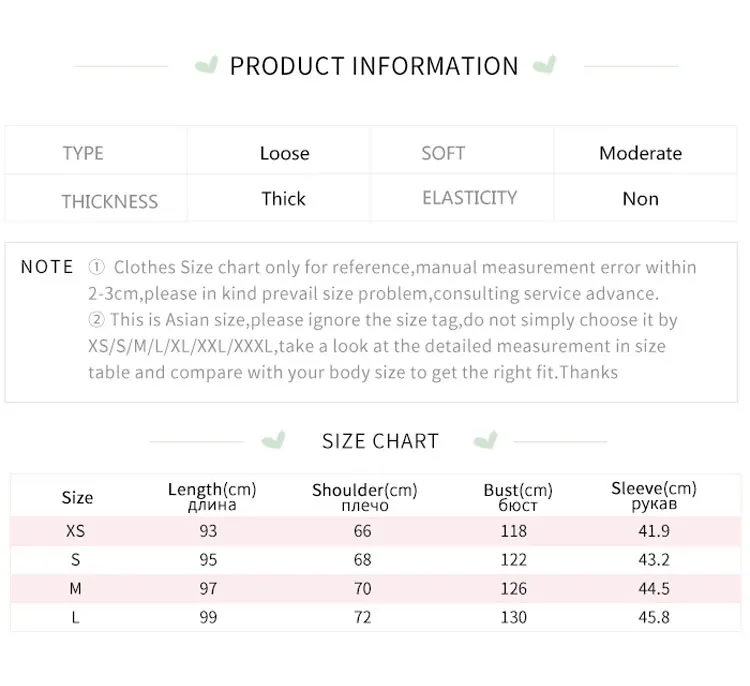Viewport: 750px width, 686px height.
Task: Select the Thick value beside THICKNESS
Action: click(284, 198)
